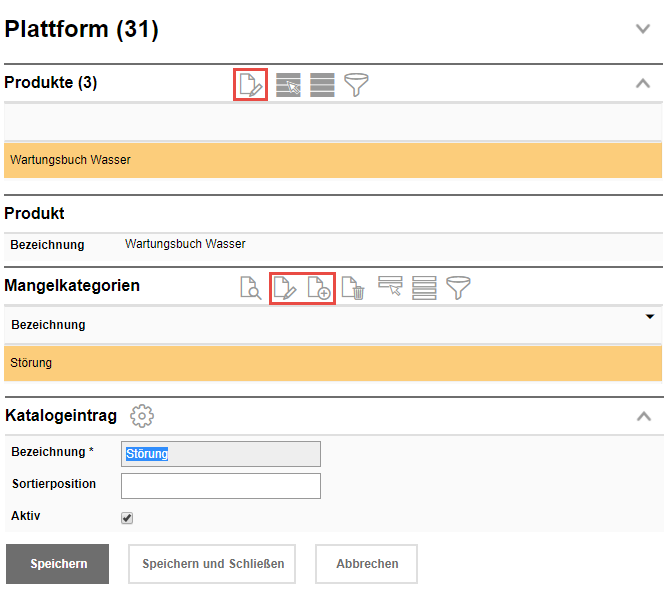
Task: Collapse the Produkte (3) section
Action: pyautogui.click(x=643, y=84)
